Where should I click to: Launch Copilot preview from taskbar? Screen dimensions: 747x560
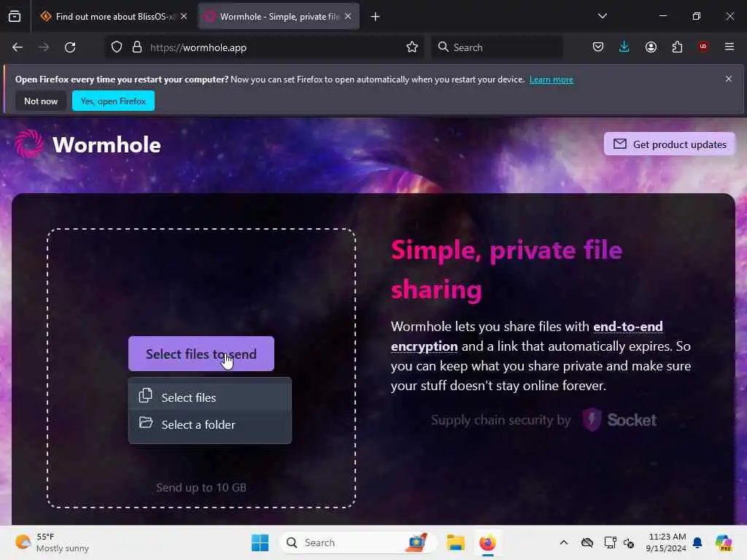coord(723,542)
